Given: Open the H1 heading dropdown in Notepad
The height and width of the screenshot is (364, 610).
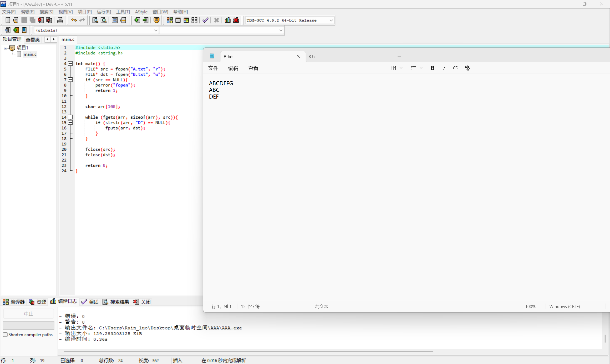Looking at the screenshot, I should click(396, 68).
